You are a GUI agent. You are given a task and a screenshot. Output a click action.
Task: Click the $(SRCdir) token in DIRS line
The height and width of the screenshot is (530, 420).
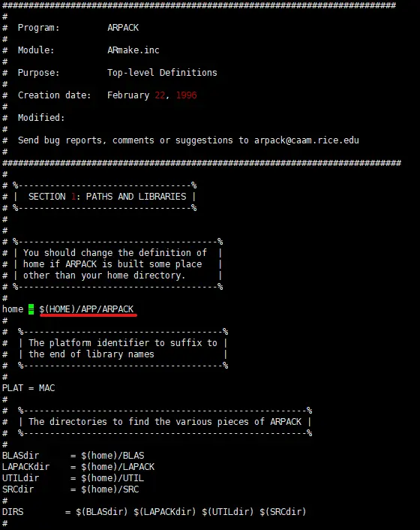pos(283,512)
